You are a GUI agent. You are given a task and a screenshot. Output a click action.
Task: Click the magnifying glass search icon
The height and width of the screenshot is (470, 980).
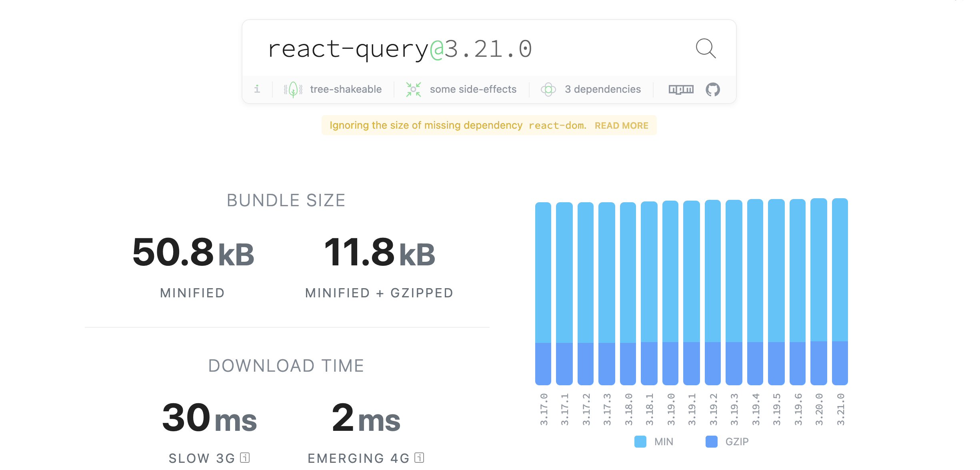(705, 49)
